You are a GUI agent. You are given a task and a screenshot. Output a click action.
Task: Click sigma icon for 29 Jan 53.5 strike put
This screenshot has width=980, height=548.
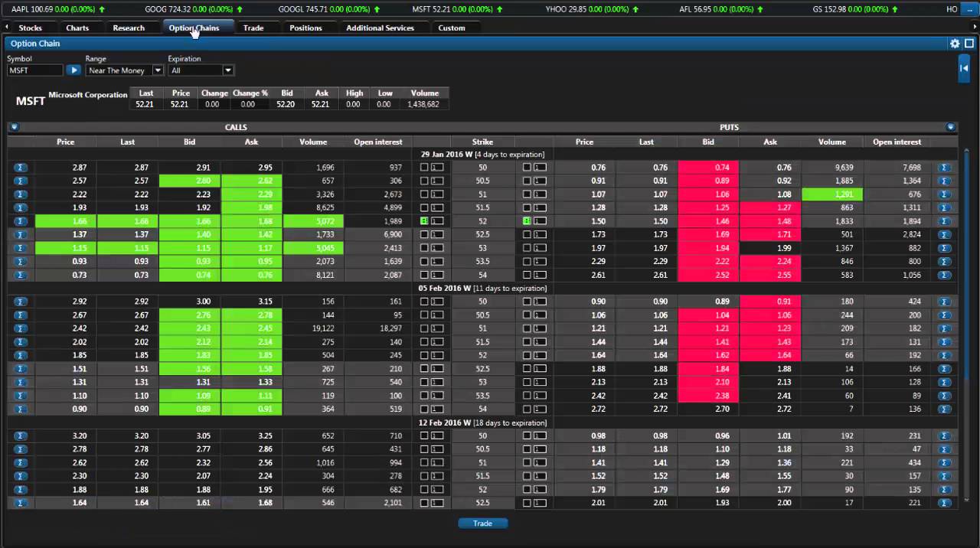[945, 261]
